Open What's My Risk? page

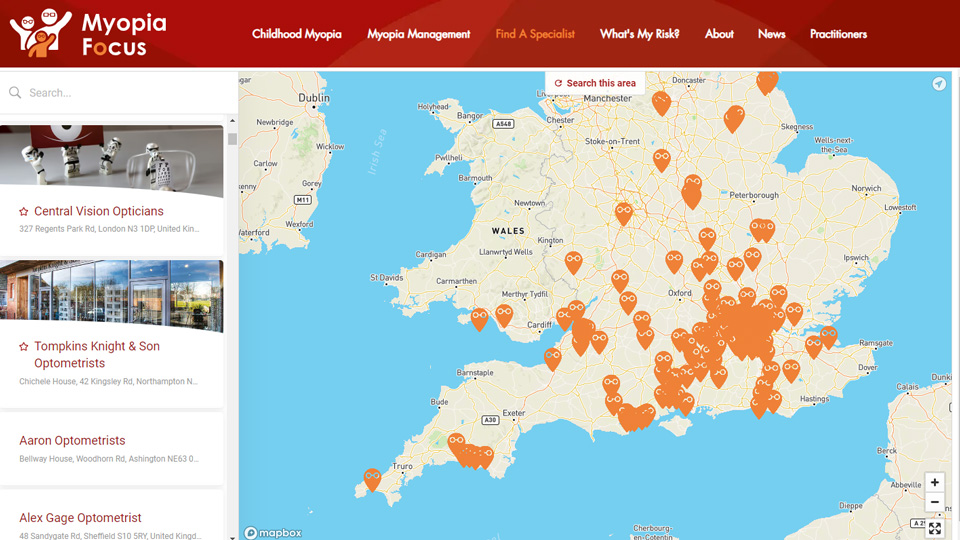click(640, 34)
